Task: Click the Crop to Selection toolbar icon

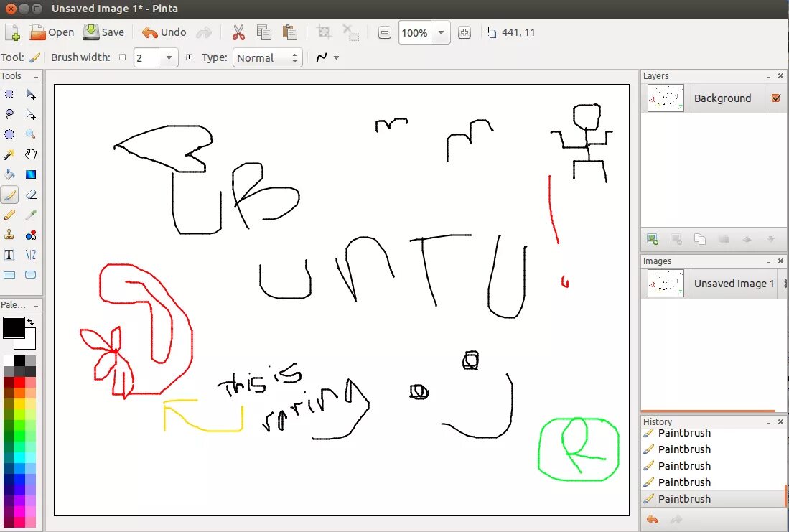Action: point(324,33)
